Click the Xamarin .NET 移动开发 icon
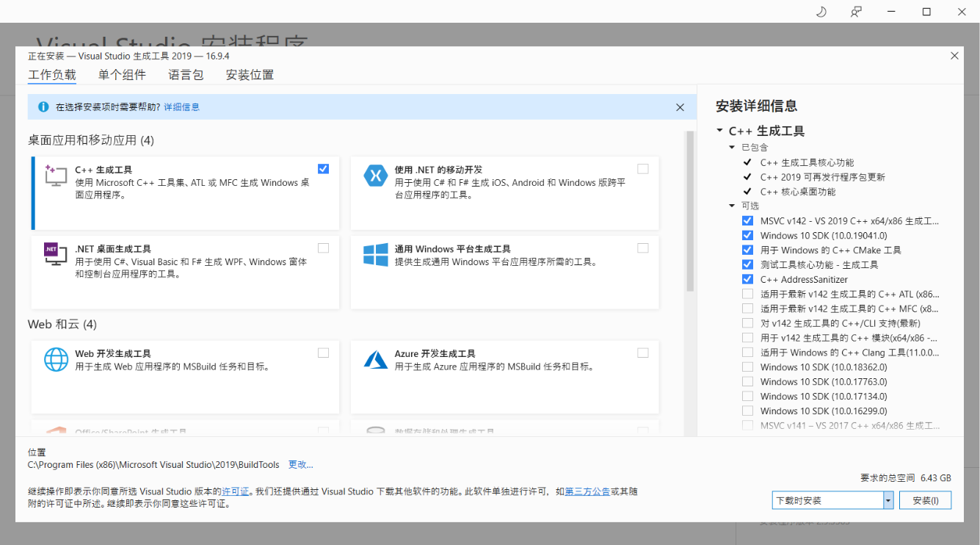The width and height of the screenshot is (980, 545). point(376,176)
